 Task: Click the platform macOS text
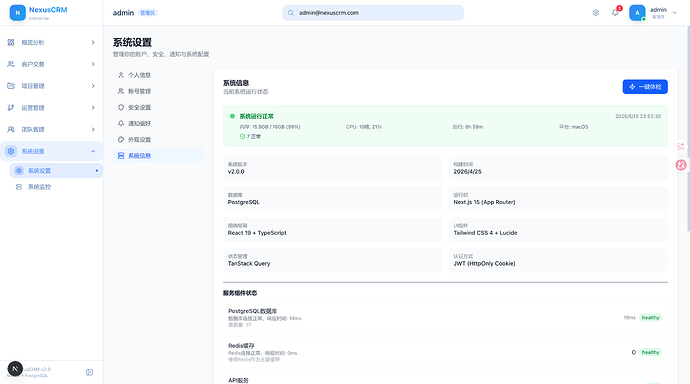tap(573, 127)
